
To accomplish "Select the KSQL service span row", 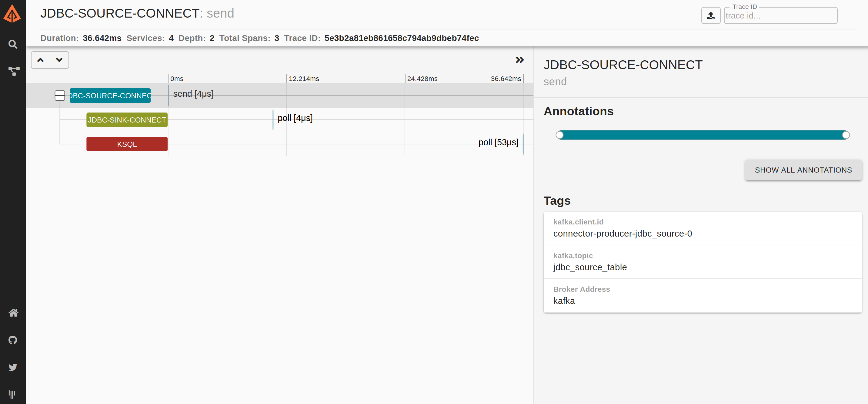I will 127,144.
